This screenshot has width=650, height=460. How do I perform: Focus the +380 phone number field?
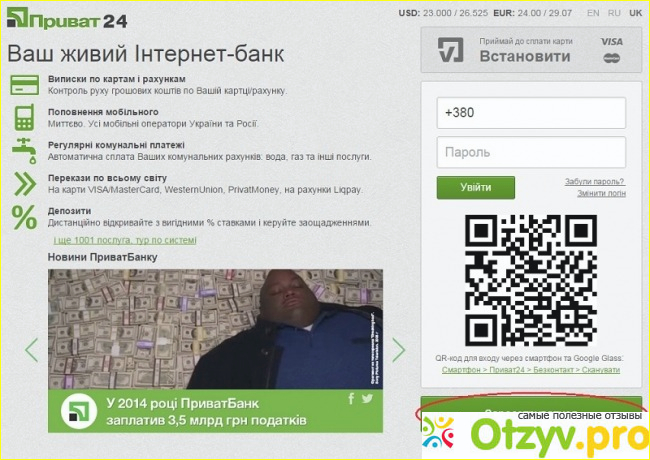point(531,113)
